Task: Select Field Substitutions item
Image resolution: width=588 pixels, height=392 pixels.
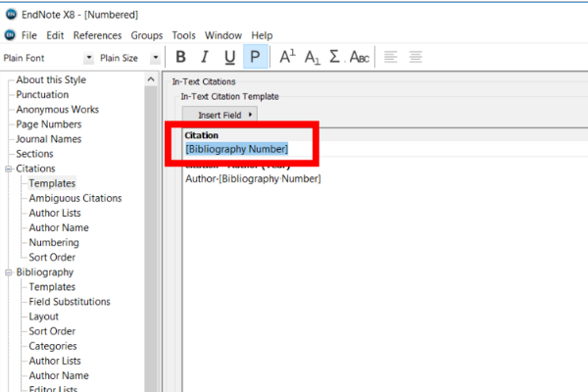Action: (70, 302)
